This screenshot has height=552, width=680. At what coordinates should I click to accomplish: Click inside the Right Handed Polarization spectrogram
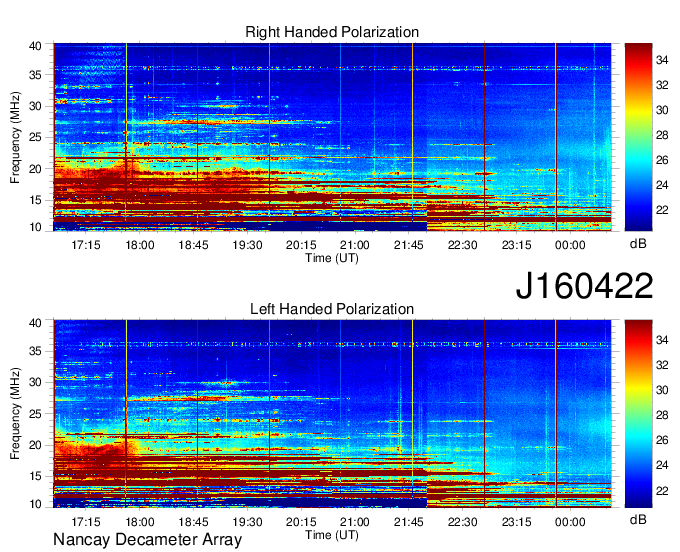point(332,137)
